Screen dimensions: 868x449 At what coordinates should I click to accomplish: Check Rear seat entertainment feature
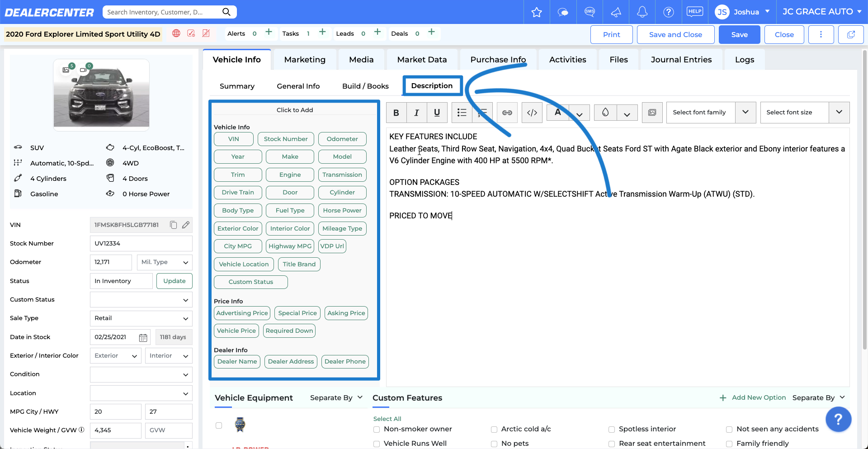pos(612,444)
